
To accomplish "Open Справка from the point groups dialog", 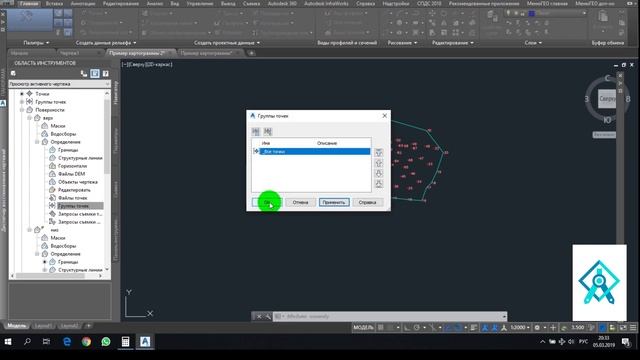I will point(367,202).
